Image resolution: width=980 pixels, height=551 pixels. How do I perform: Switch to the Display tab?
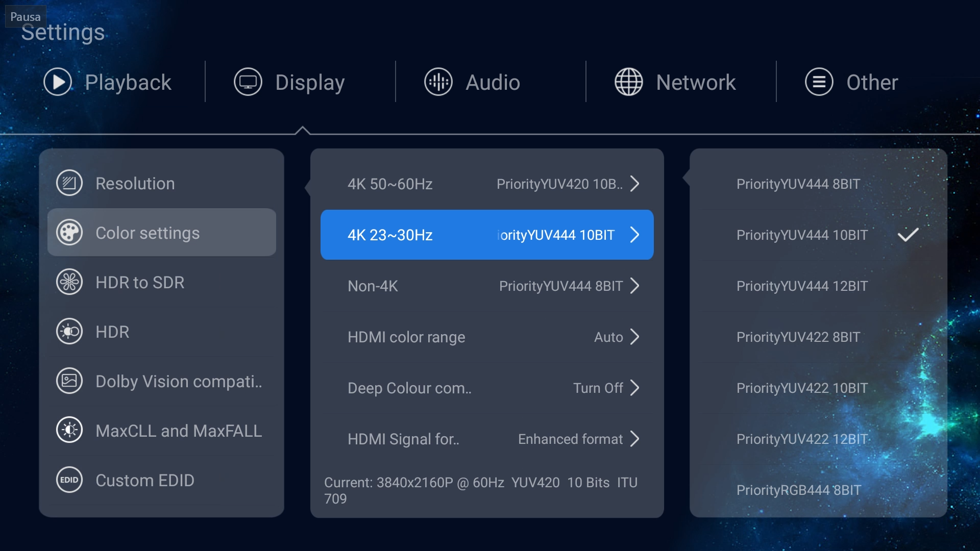(x=289, y=82)
